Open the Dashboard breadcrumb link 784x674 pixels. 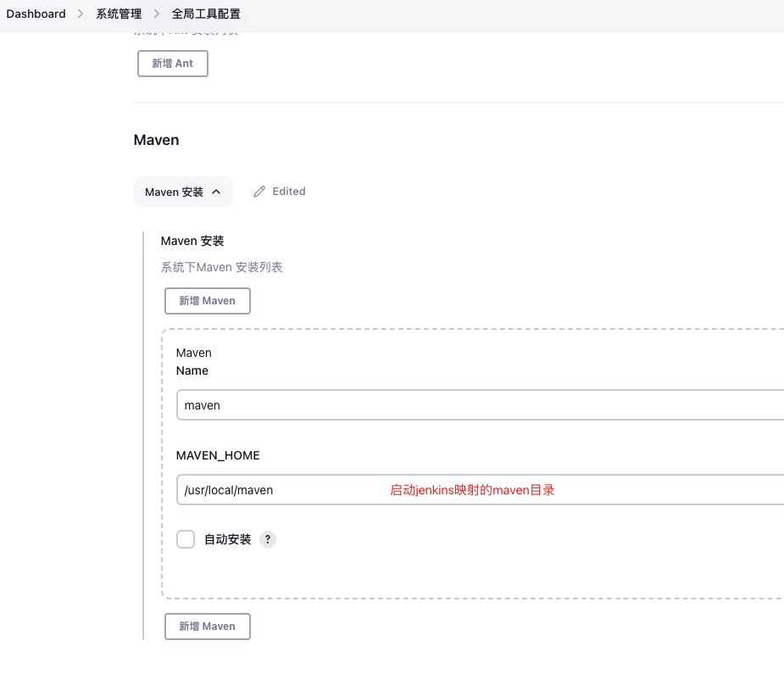tap(36, 14)
